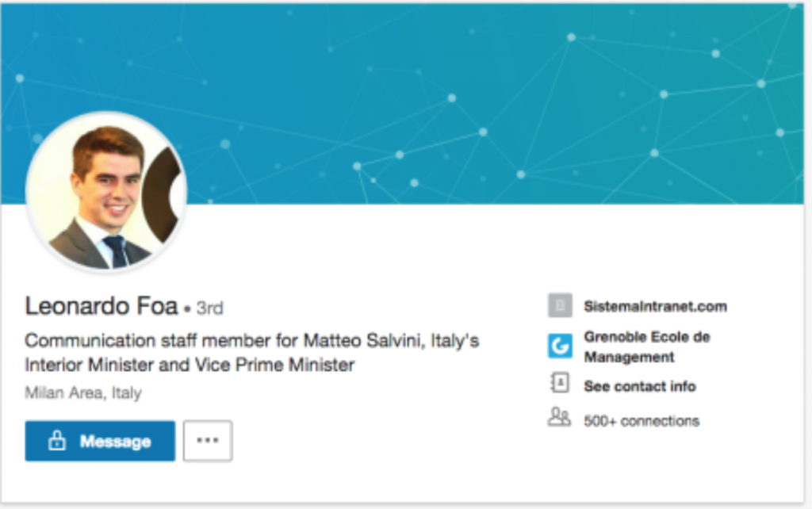Image resolution: width=812 pixels, height=509 pixels.
Task: Click the Milan Area, Italy location text
Action: click(83, 392)
